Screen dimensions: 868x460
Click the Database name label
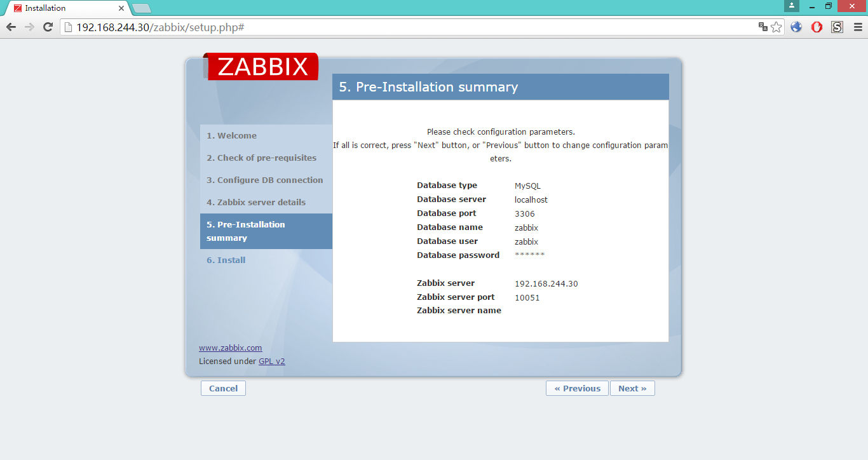point(450,227)
